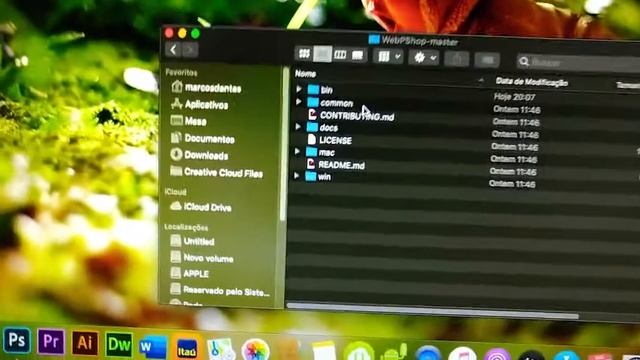Click the Hoje 20:07 date cell
The width and height of the screenshot is (640, 360).
pyautogui.click(x=514, y=97)
